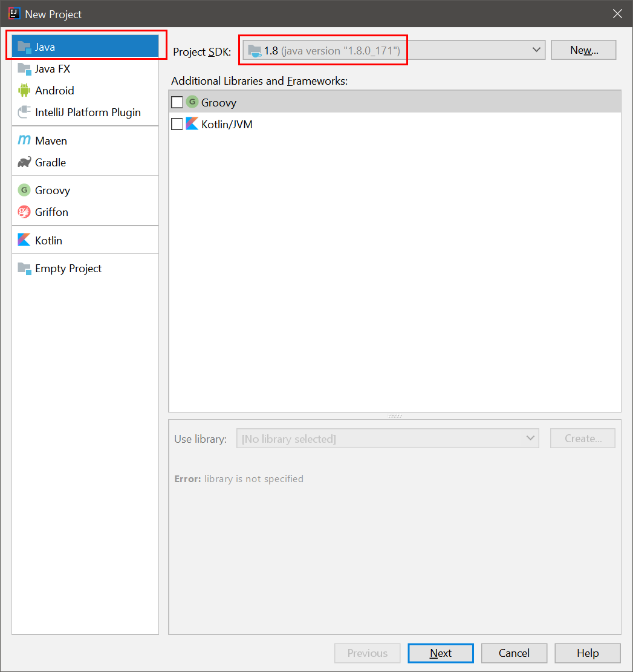The image size is (633, 672).
Task: Click the 'Additional Libraries and Frameworks:' label
Action: 259,81
